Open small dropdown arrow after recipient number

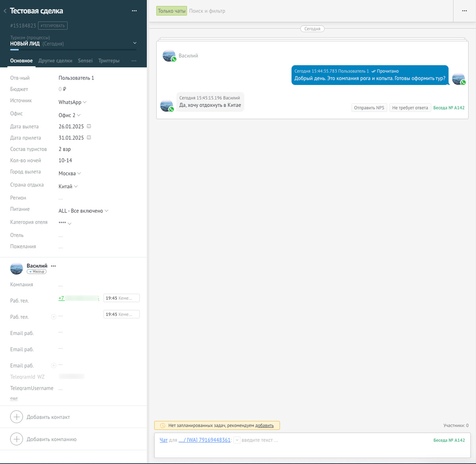click(237, 440)
